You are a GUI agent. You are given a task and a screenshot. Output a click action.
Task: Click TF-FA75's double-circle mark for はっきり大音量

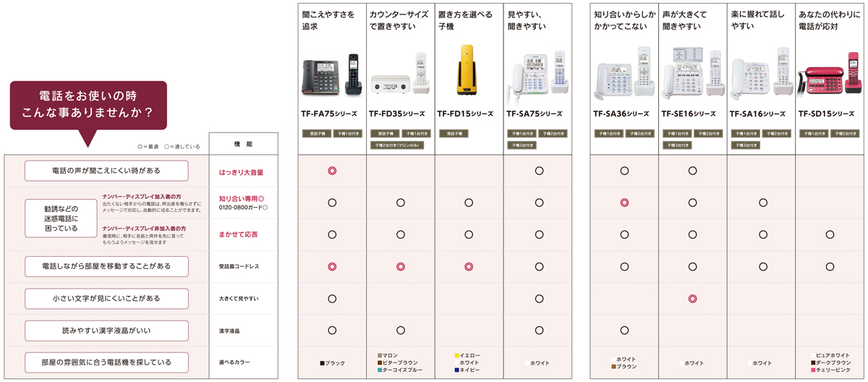pos(332,171)
